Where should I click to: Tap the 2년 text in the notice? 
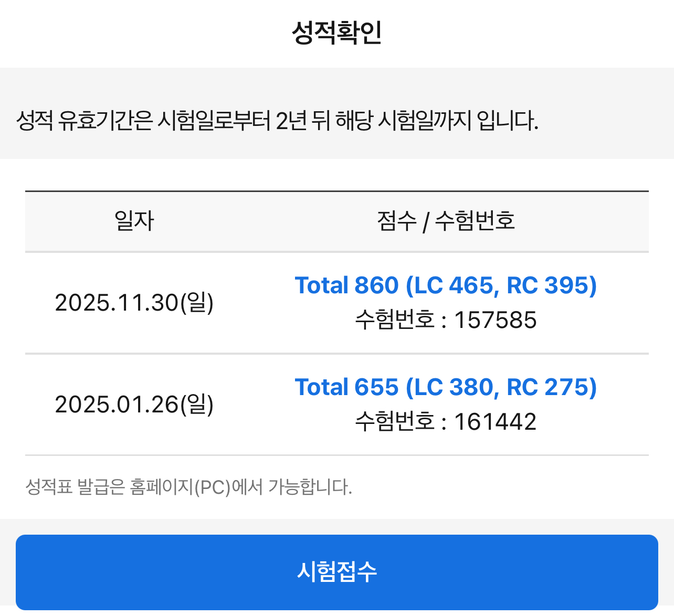[x=291, y=121]
